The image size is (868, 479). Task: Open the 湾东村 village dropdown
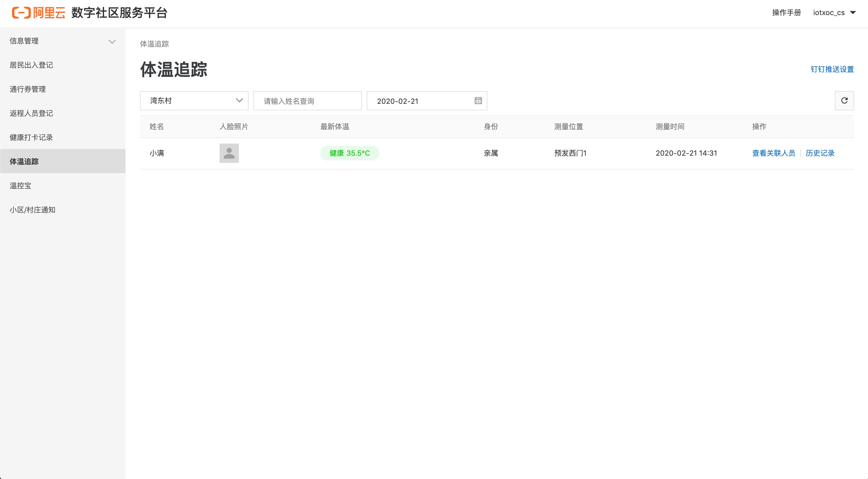click(194, 101)
